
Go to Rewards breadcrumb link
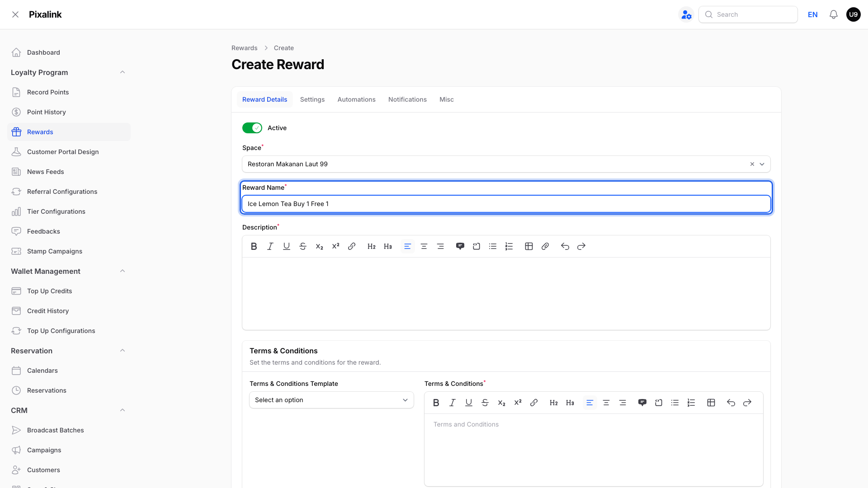pos(245,48)
